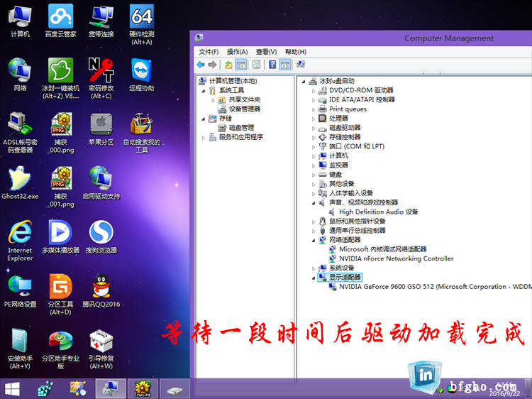Open 百度云管家 desktop icon
The image size is (532, 399).
click(61, 21)
